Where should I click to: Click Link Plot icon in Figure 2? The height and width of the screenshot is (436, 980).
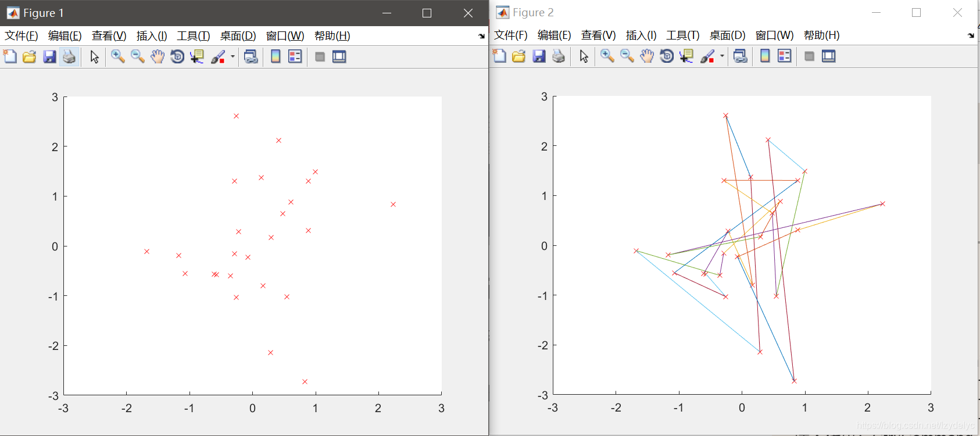(x=740, y=56)
